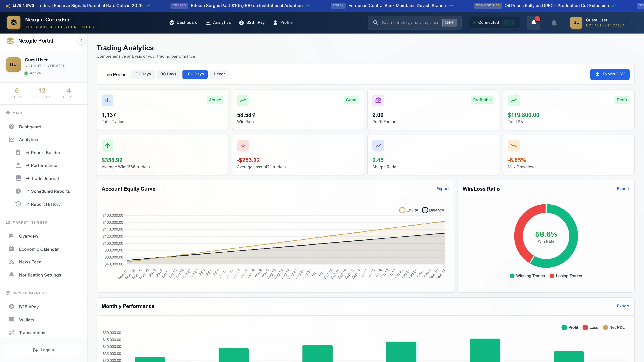Viewport: 644px width, 362px height.
Task: Open Scheduled Reports from the sidebar
Action: (50, 191)
